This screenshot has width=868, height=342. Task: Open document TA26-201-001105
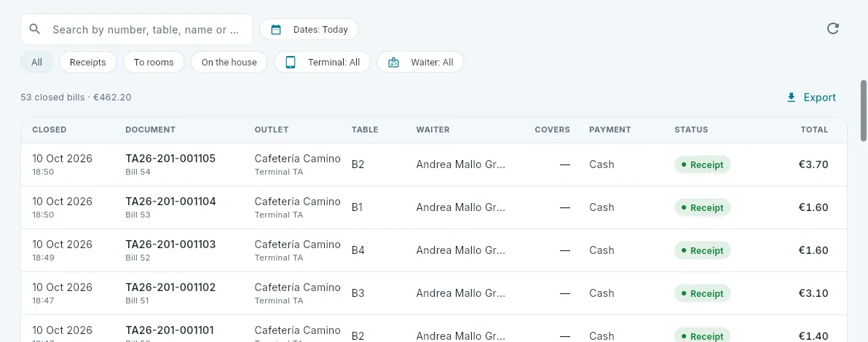click(170, 159)
